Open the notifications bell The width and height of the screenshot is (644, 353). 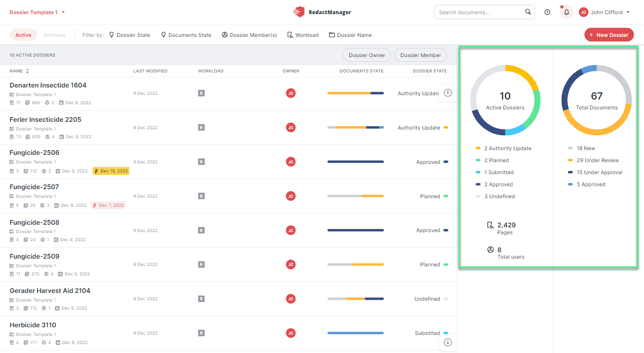point(566,12)
